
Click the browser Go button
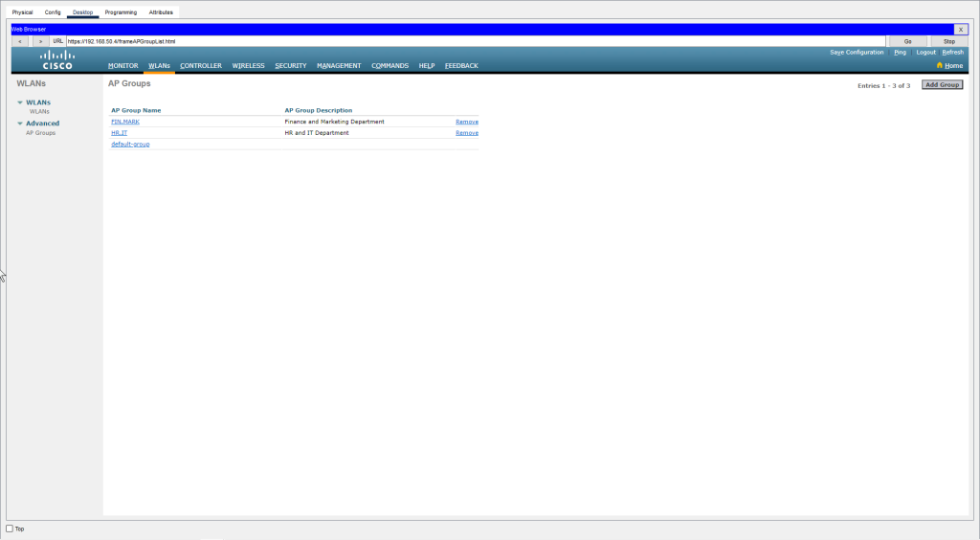pyautogui.click(x=907, y=41)
